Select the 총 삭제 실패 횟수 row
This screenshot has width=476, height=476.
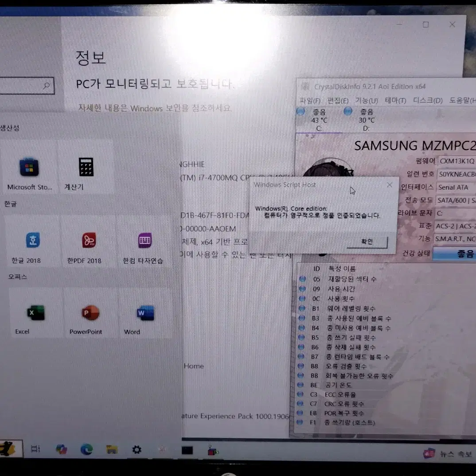[386, 347]
